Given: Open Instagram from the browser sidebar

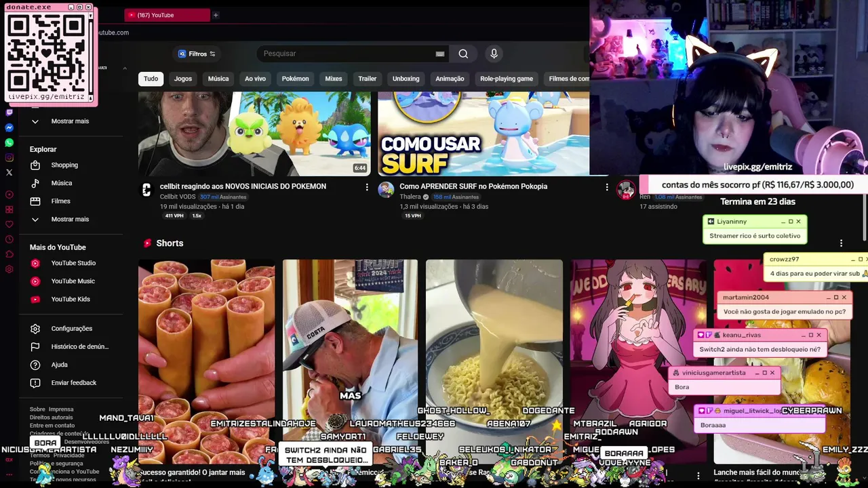Looking at the screenshot, I should point(9,157).
